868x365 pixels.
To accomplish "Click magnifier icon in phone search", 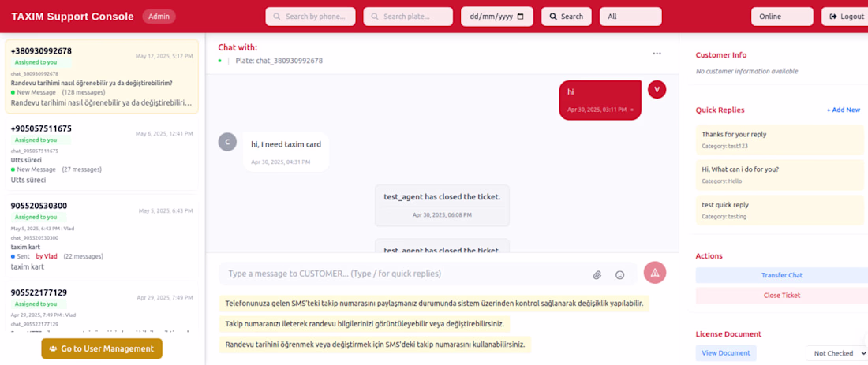I will pyautogui.click(x=277, y=17).
